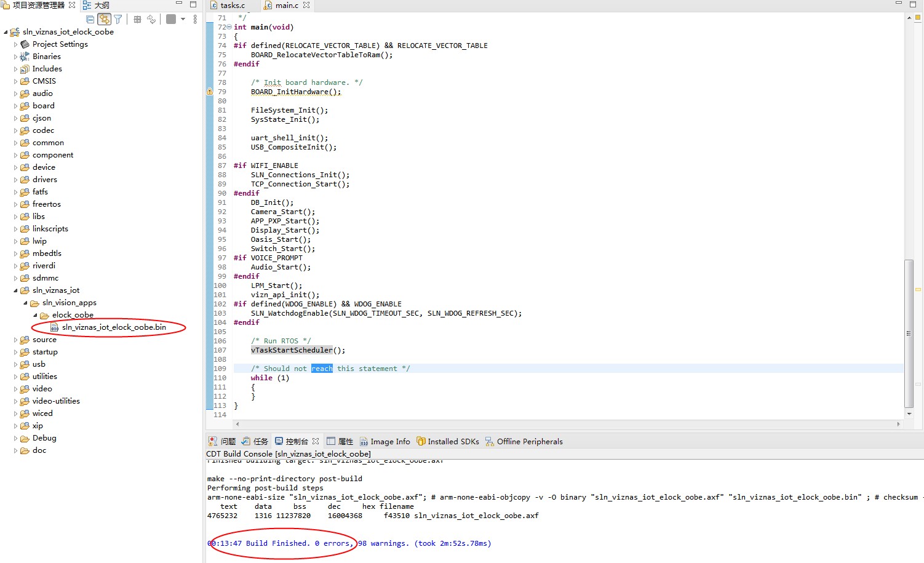Image resolution: width=924 pixels, height=563 pixels.
Task: Click the source folder icon
Action: [25, 340]
